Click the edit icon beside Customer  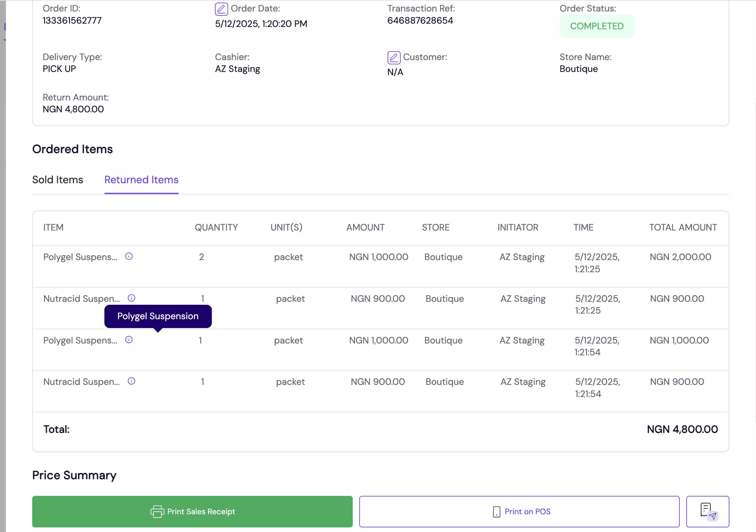393,57
